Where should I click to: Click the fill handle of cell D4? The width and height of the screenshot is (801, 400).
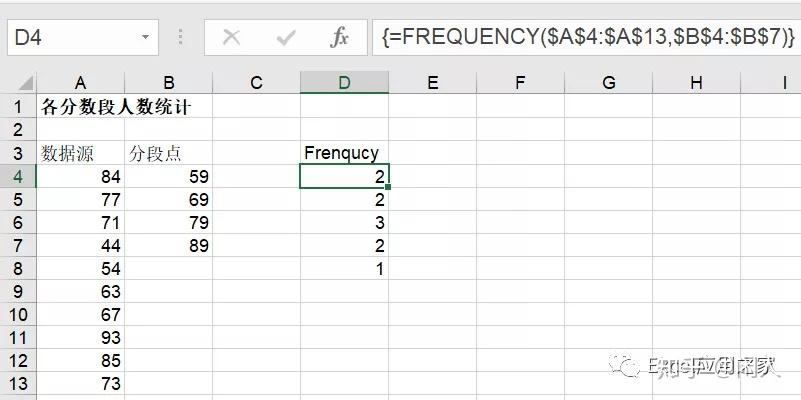click(x=388, y=187)
